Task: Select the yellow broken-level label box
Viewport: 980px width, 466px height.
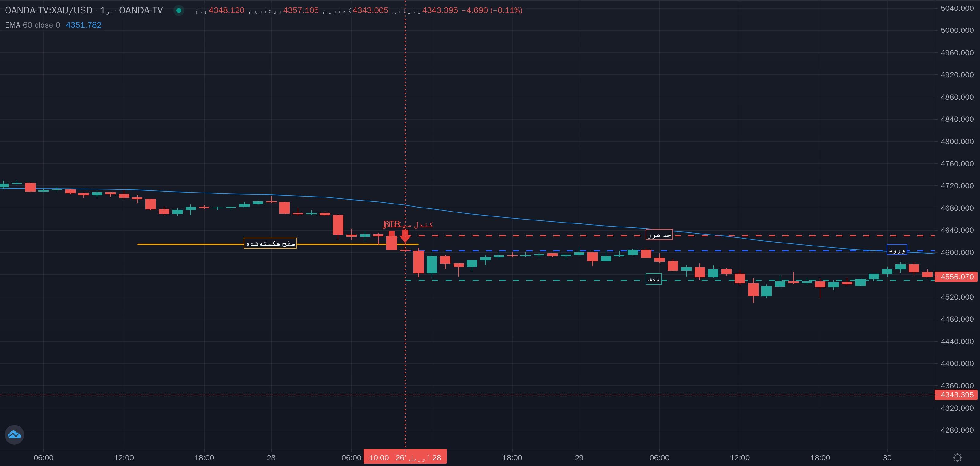Action: tap(270, 243)
